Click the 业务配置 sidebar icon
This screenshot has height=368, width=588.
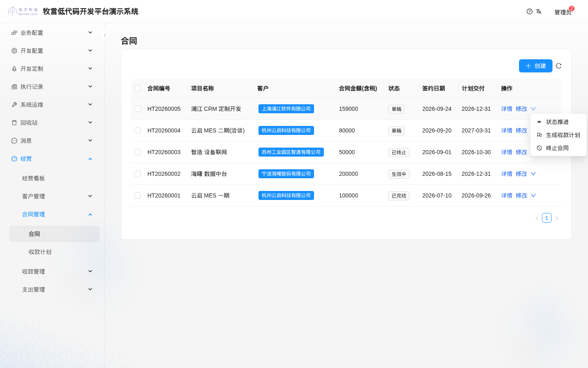pos(14,33)
